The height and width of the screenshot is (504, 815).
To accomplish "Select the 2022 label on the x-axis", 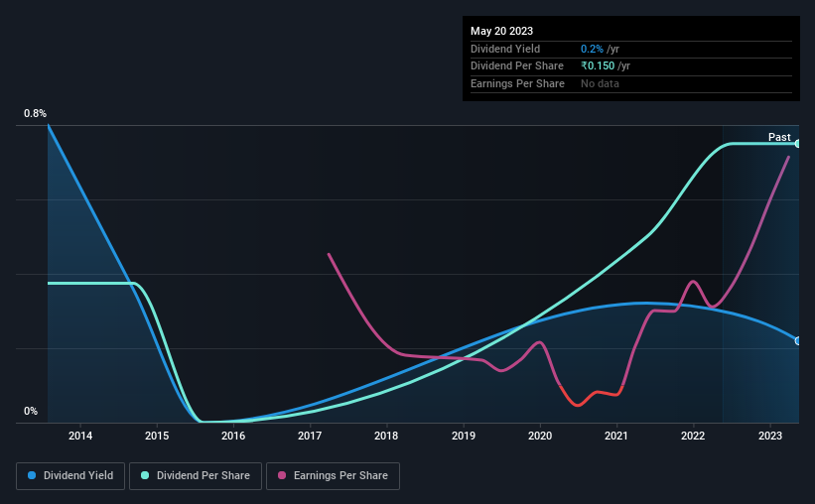I will tap(693, 436).
